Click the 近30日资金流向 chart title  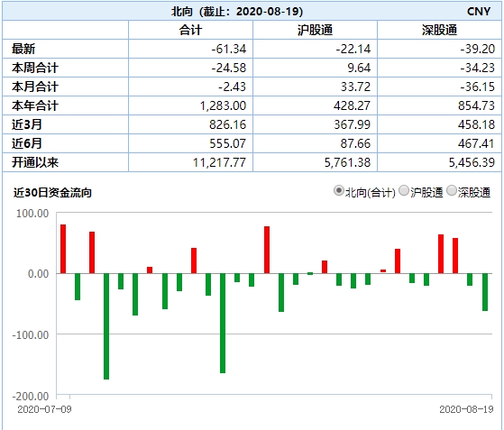(52, 193)
